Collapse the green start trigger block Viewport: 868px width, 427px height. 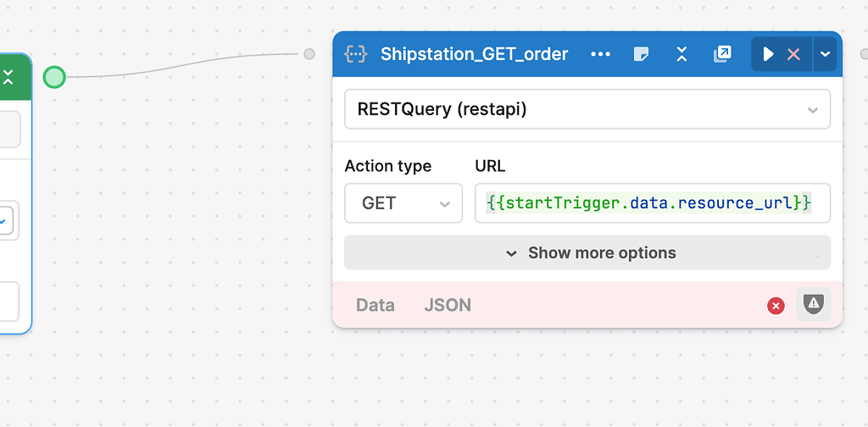tap(8, 78)
